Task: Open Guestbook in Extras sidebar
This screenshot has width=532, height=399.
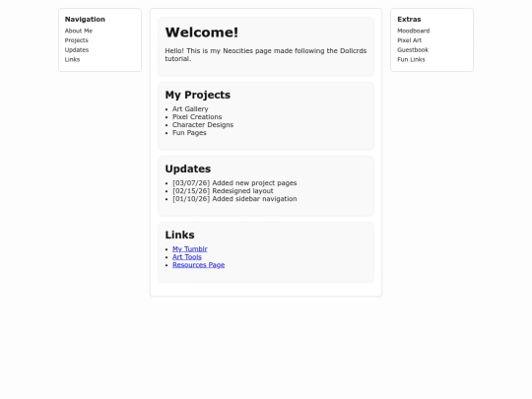Action: (413, 50)
